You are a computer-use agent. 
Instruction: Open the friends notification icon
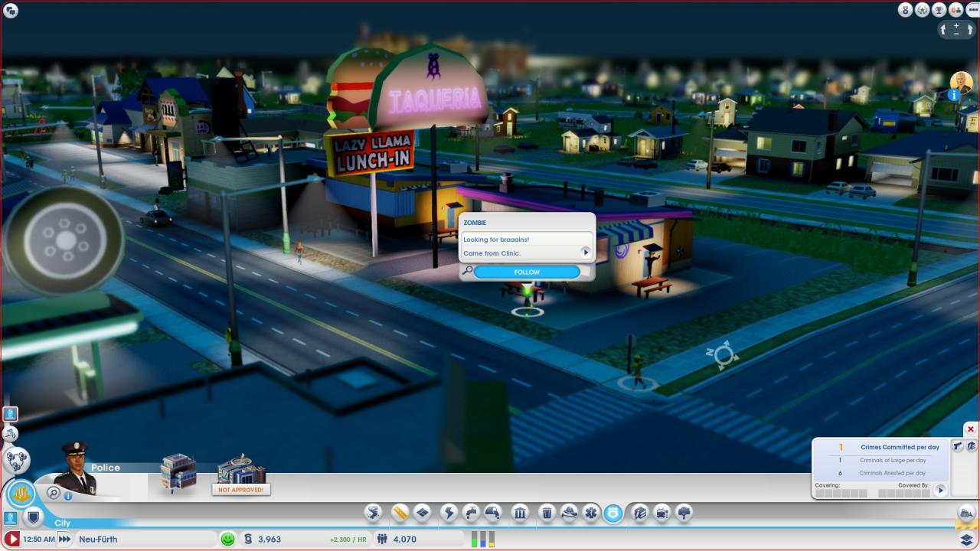pos(955,10)
